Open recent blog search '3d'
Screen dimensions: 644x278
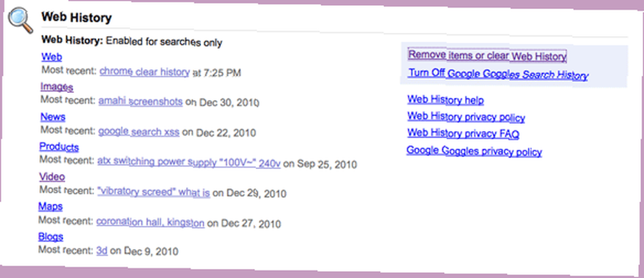tap(102, 250)
